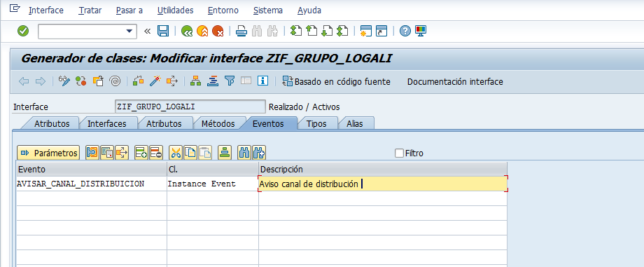Switch to the Alias tab
Image resolution: width=644 pixels, height=267 pixels.
pyautogui.click(x=355, y=123)
